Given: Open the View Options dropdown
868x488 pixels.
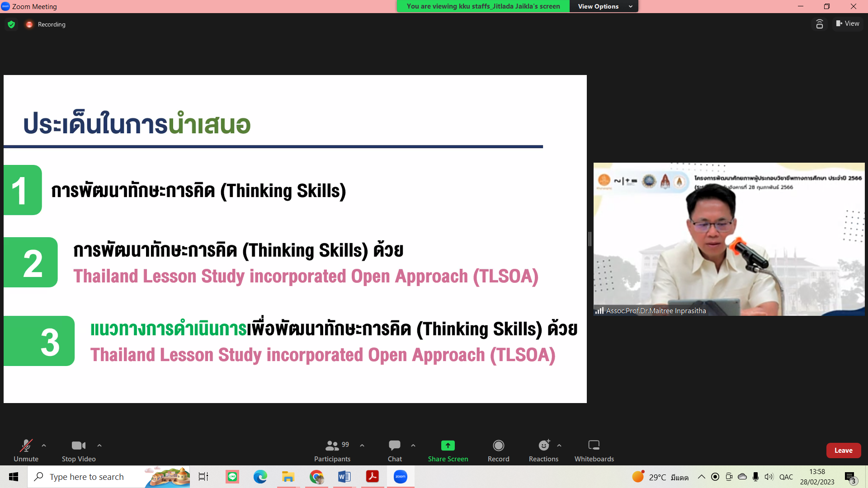Looking at the screenshot, I should coord(604,6).
